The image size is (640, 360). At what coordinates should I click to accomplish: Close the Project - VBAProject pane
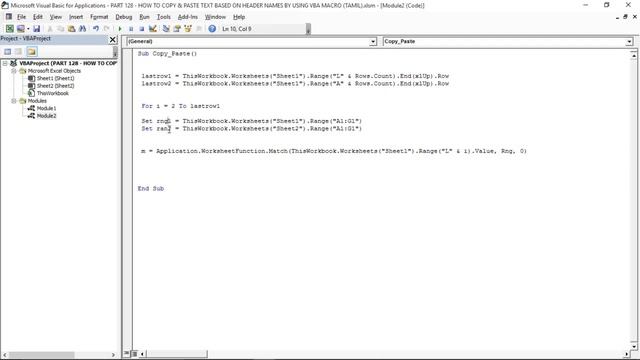pyautogui.click(x=113, y=40)
